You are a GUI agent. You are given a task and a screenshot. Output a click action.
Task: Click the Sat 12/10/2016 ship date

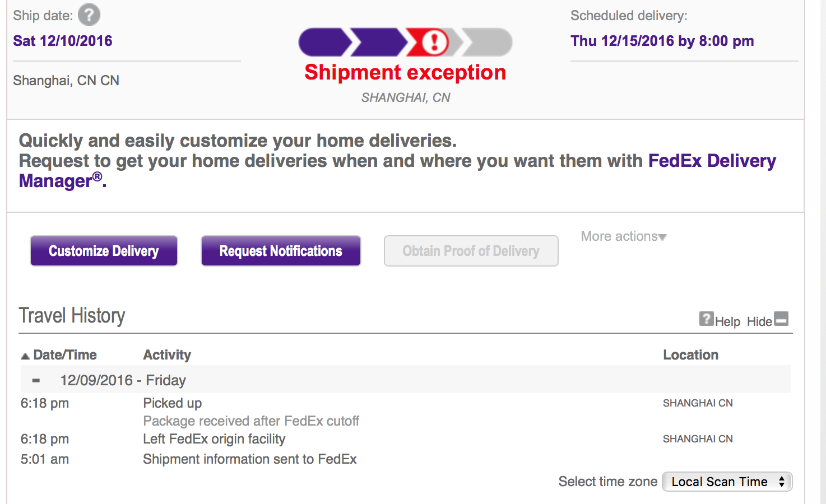[63, 41]
